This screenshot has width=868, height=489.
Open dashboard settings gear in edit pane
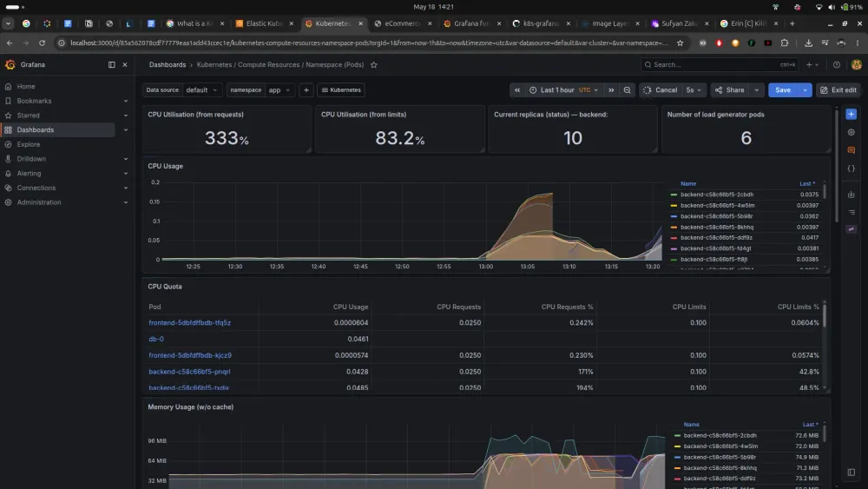[852, 132]
